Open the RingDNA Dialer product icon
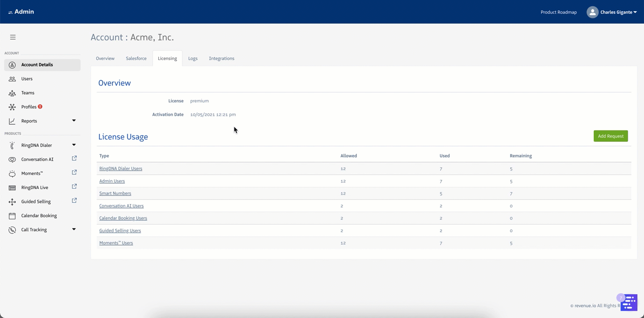 (12, 145)
